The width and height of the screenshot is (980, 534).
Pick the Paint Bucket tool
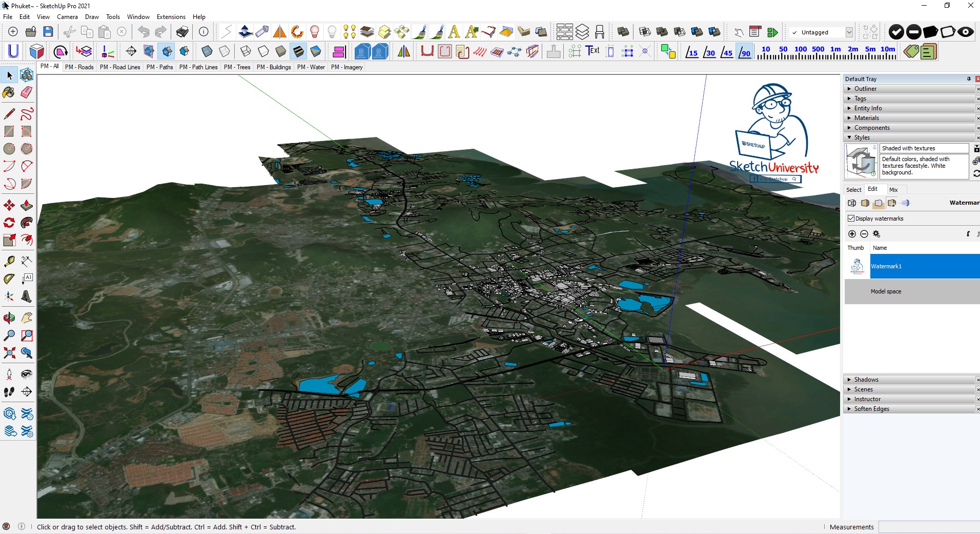[9, 93]
